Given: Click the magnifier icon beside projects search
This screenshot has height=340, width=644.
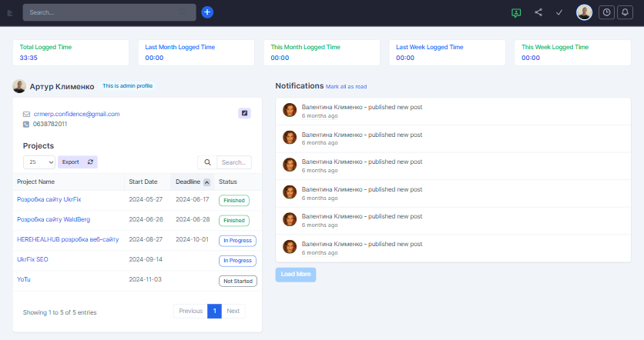Looking at the screenshot, I should tap(206, 162).
